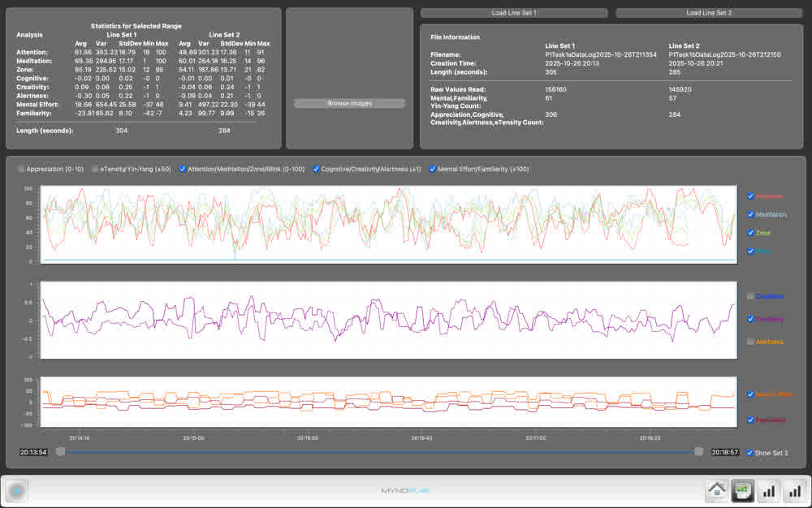The height and width of the screenshot is (508, 812).
Task: Uncheck Mental Effort/Familiarity (±100) checkbox
Action: [433, 169]
